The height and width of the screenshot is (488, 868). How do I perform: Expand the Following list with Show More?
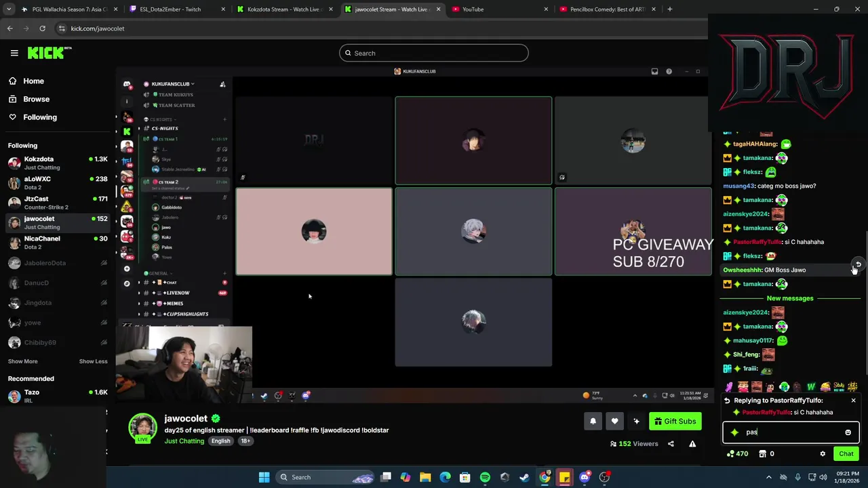(x=22, y=361)
